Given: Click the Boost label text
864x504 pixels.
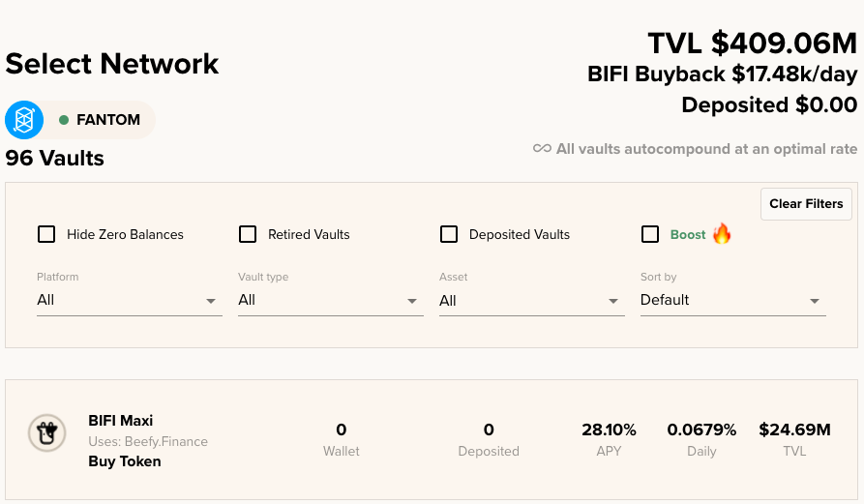Looking at the screenshot, I should tap(688, 235).
